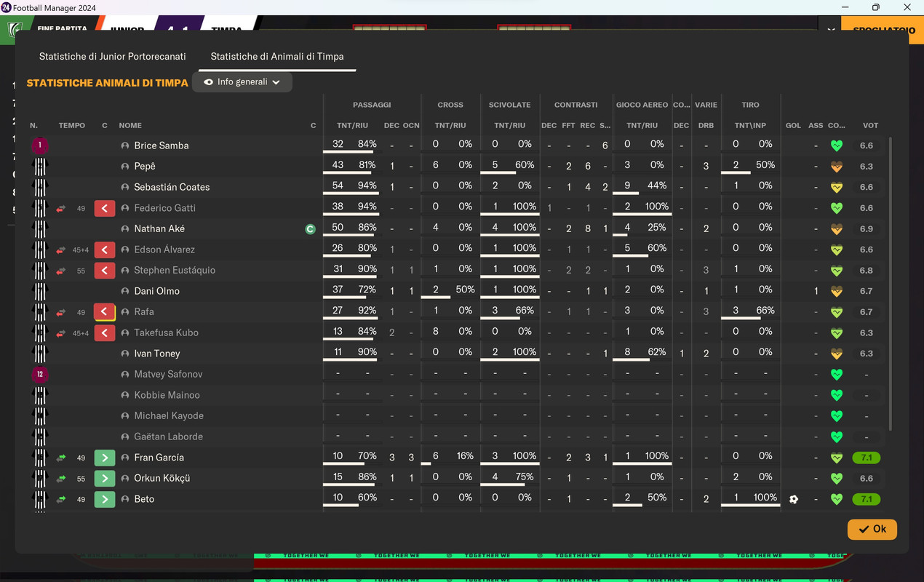924x582 pixels.
Task: Sort the table by NOME column header
Action: (x=130, y=126)
